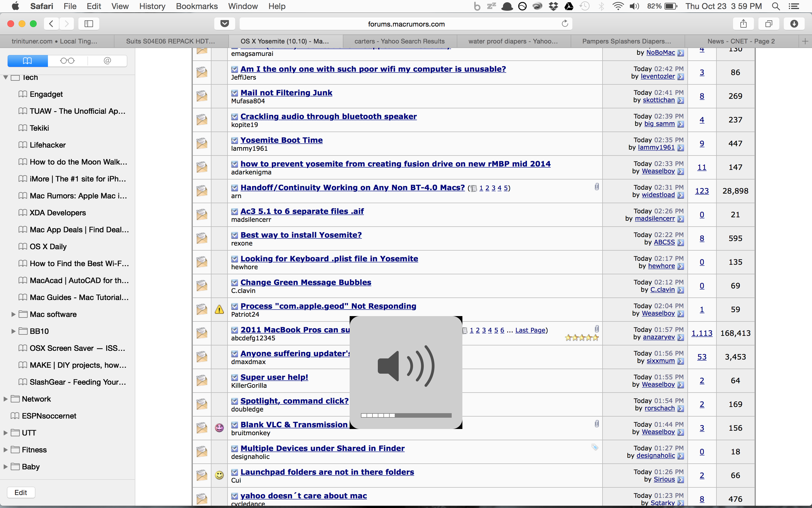Select the Bookmarks book icon in sidebar
Viewport: 812px width, 508px height.
pos(28,61)
